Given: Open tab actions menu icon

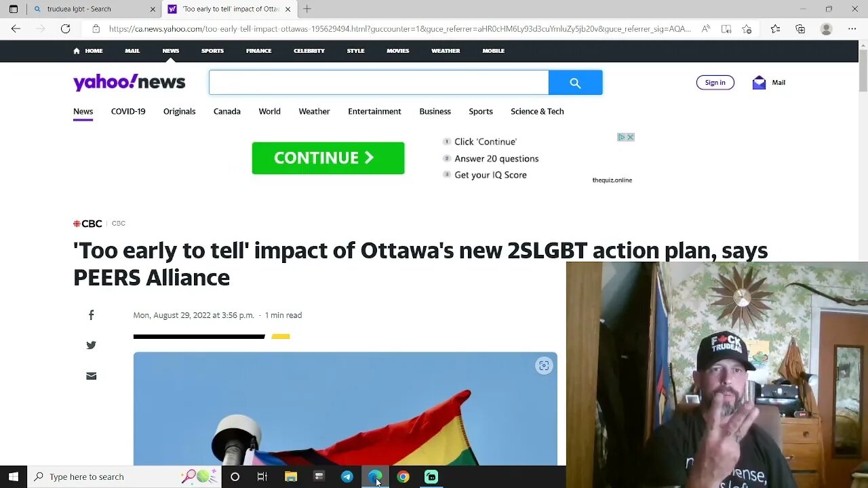Looking at the screenshot, I should point(13,9).
